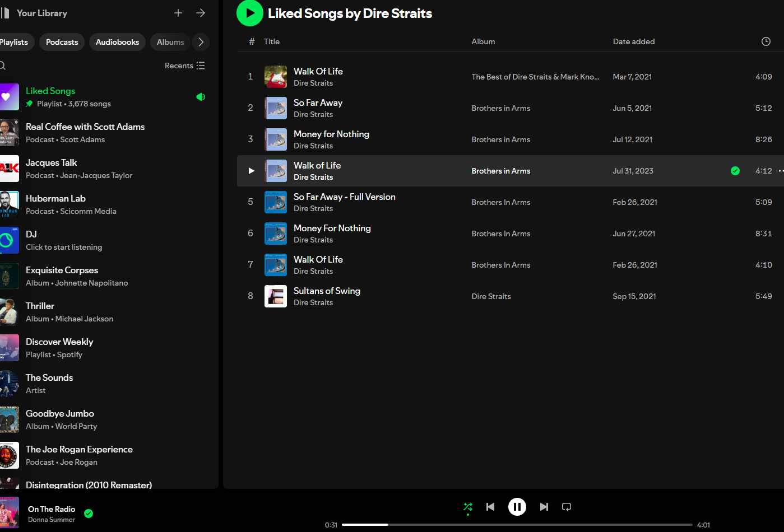
Task: Toggle shuffle playback
Action: click(x=468, y=507)
